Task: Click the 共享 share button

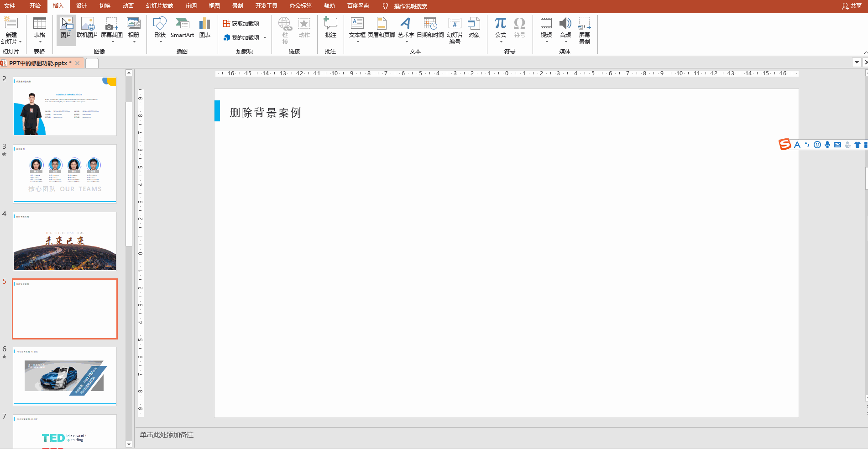Action: pyautogui.click(x=852, y=6)
